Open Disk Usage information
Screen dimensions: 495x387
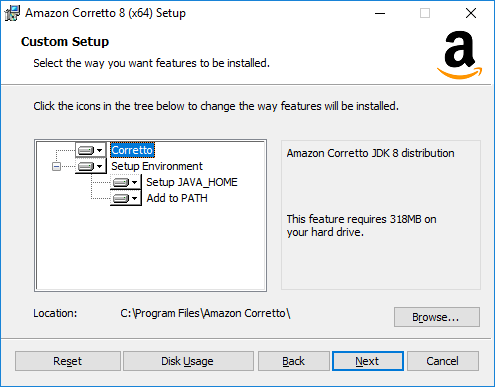pos(188,361)
